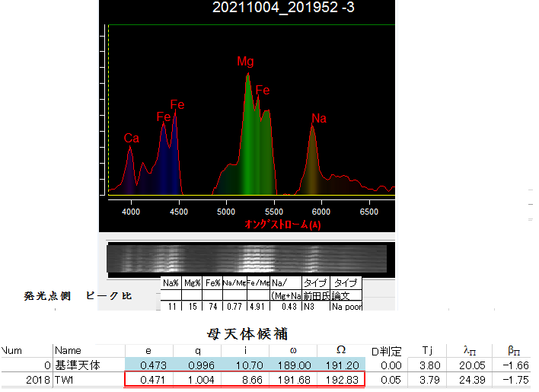Select the Na poor type cell
The width and height of the screenshot is (539, 392).
(346, 307)
